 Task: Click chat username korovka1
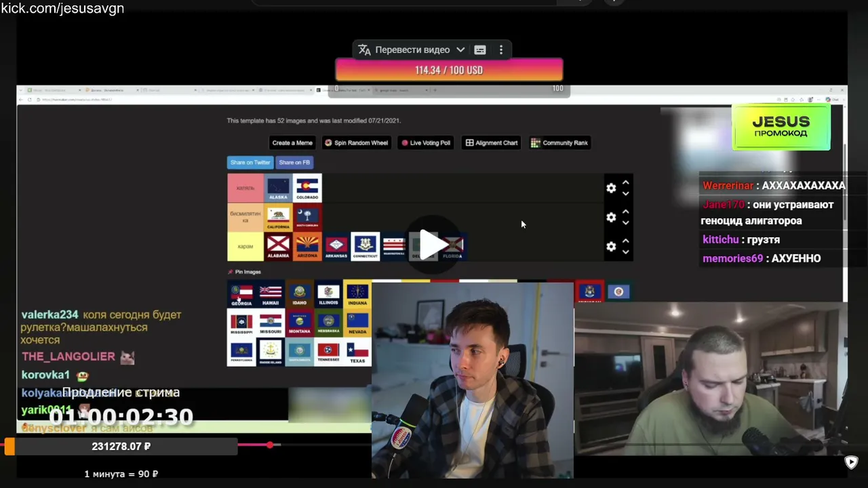tap(46, 375)
